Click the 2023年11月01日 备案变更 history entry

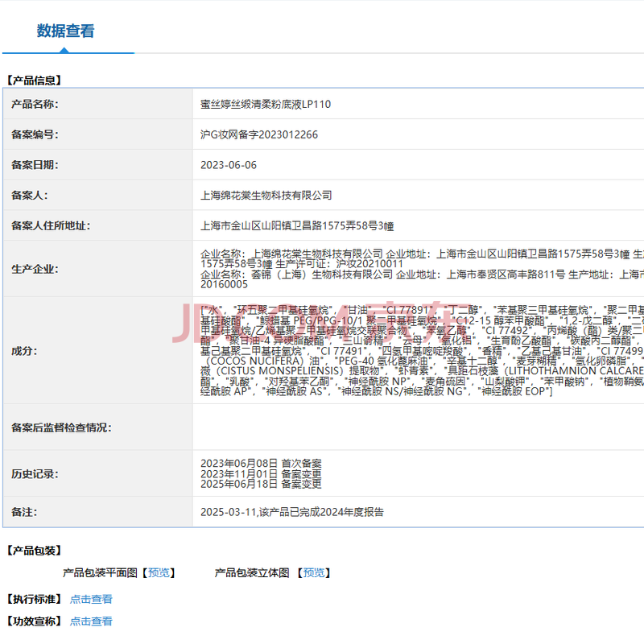pos(261,474)
